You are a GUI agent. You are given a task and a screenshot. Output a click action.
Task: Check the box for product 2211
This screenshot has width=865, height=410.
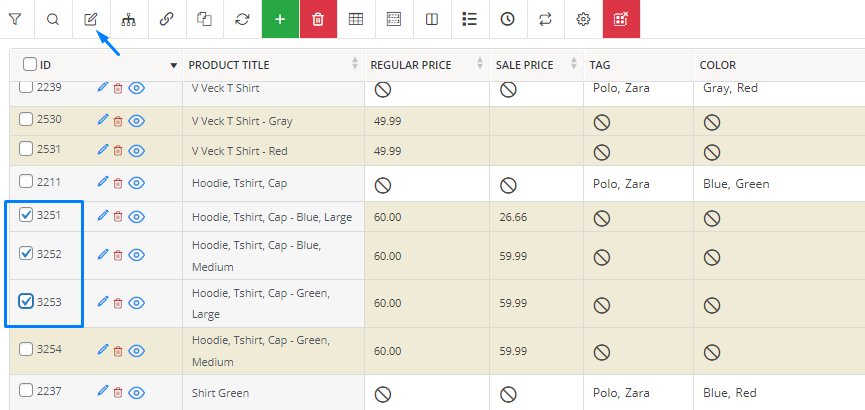tap(26, 181)
